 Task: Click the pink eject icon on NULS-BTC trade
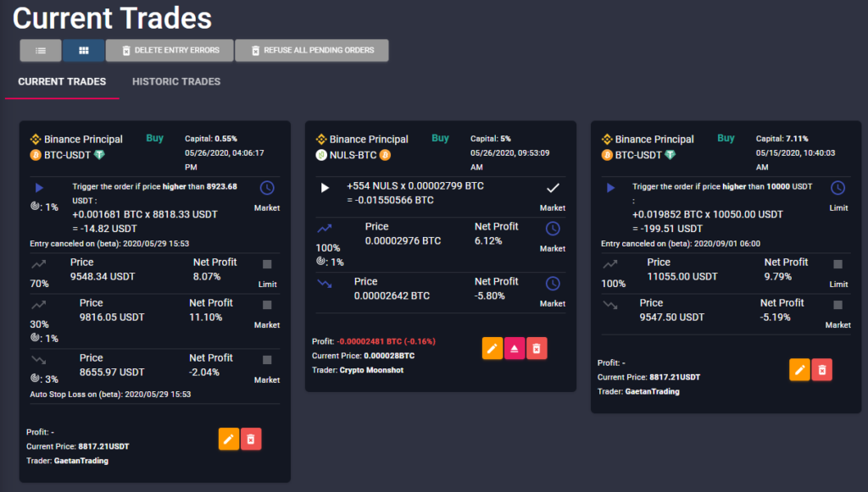515,348
